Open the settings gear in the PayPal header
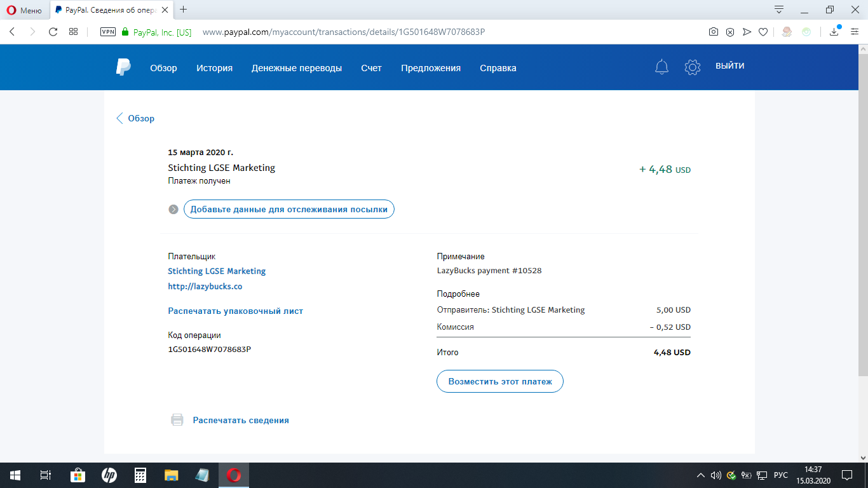This screenshot has height=488, width=868. pyautogui.click(x=692, y=67)
